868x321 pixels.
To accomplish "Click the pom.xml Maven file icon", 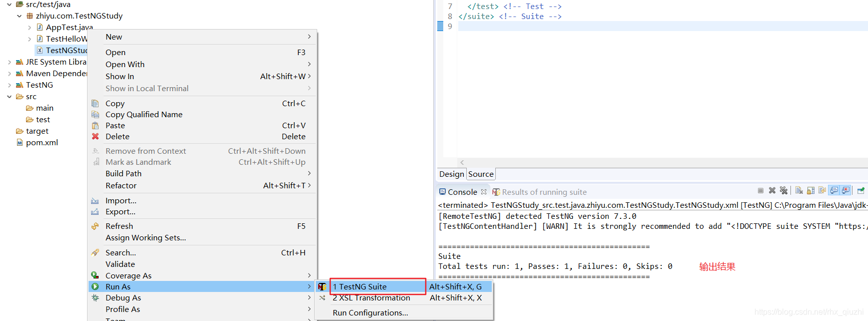I will click(20, 143).
